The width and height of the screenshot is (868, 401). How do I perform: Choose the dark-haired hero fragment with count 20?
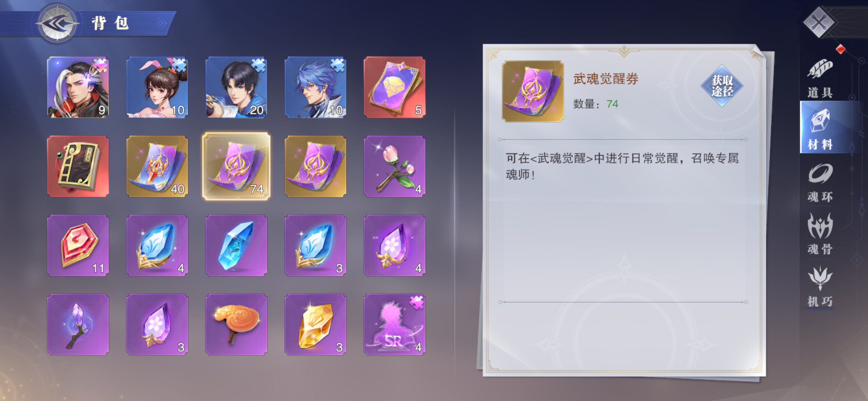coord(236,87)
